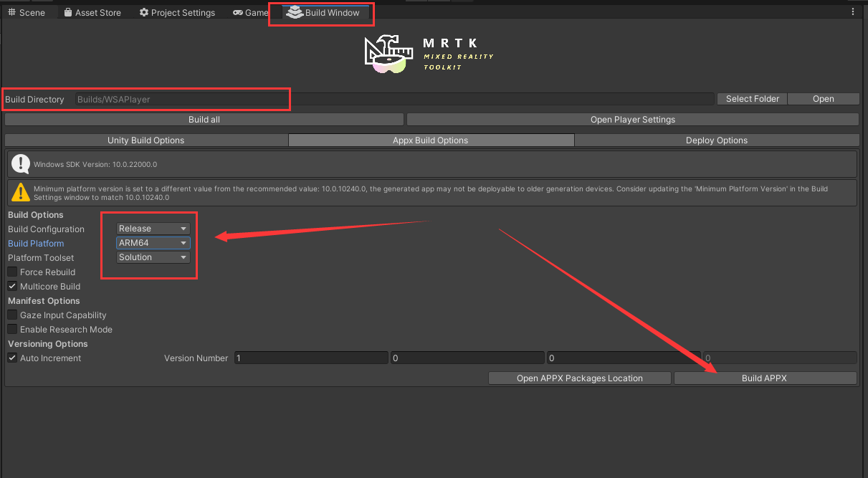Click the MRTK Mixed Reality Toolkit logo
The height and width of the screenshot is (478, 868).
tap(429, 53)
